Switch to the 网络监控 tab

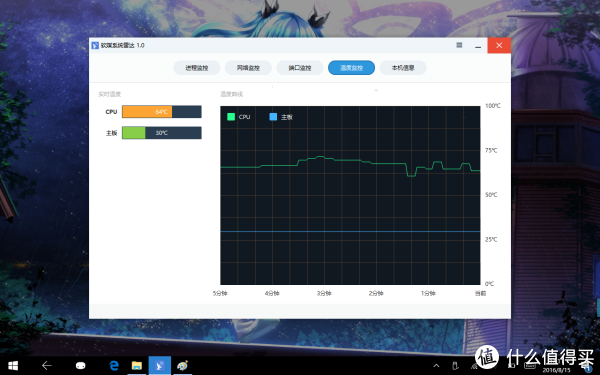pyautogui.click(x=248, y=68)
